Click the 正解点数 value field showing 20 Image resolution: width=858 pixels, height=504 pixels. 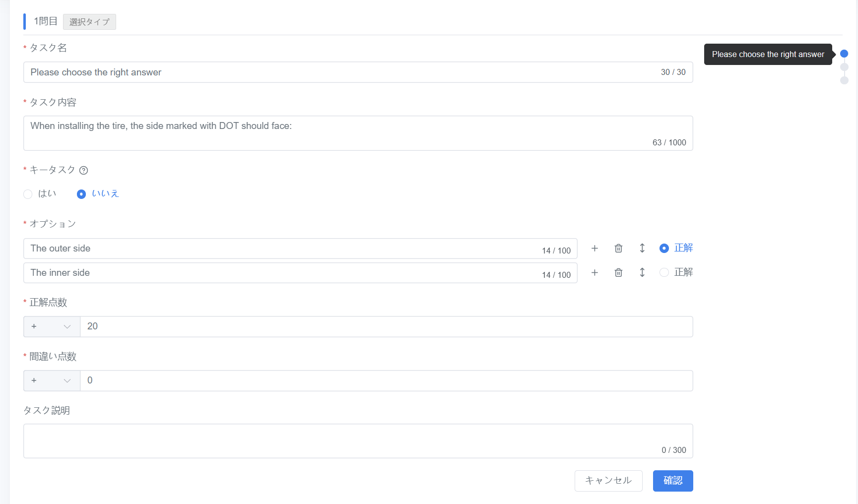[386, 326]
